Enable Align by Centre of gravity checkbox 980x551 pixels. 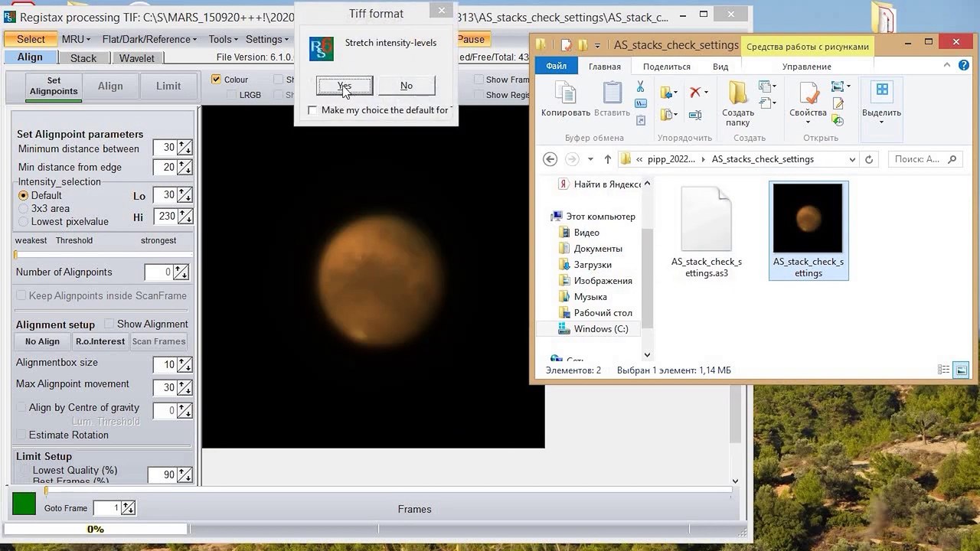click(x=21, y=407)
